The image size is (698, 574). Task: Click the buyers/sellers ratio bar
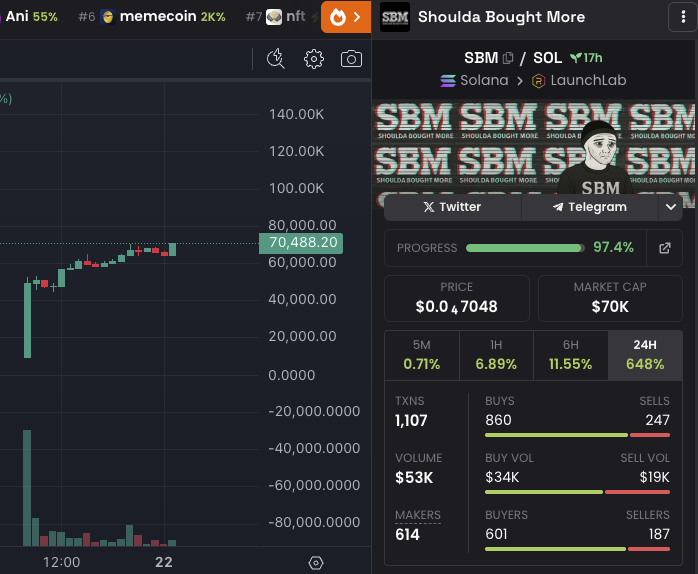pos(577,549)
